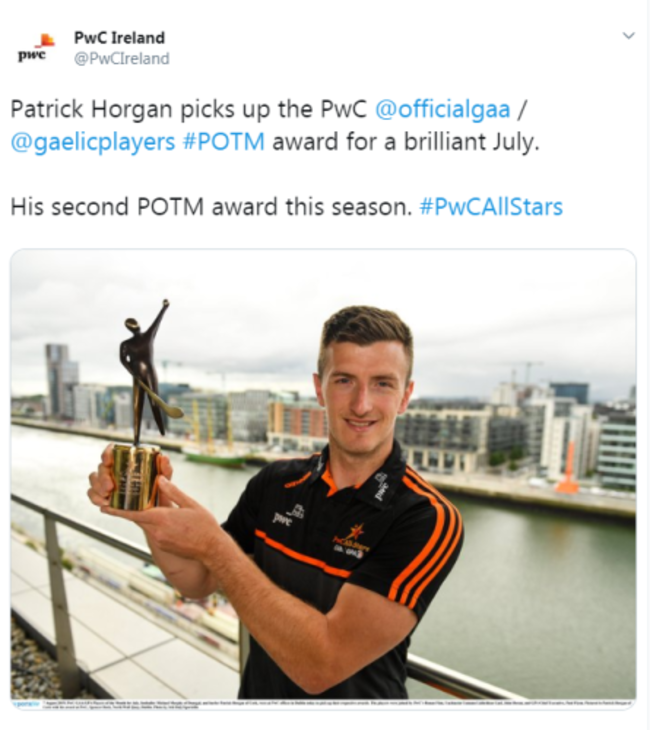Open the @gaelicplayers mention link
Image resolution: width=650 pixels, height=730 pixels.
pos(93,142)
